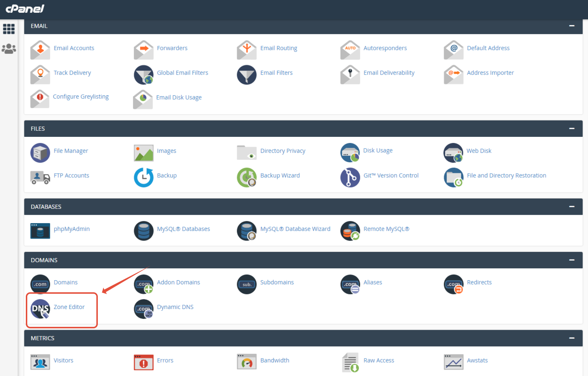Click the Disk Usage icon

[350, 153]
